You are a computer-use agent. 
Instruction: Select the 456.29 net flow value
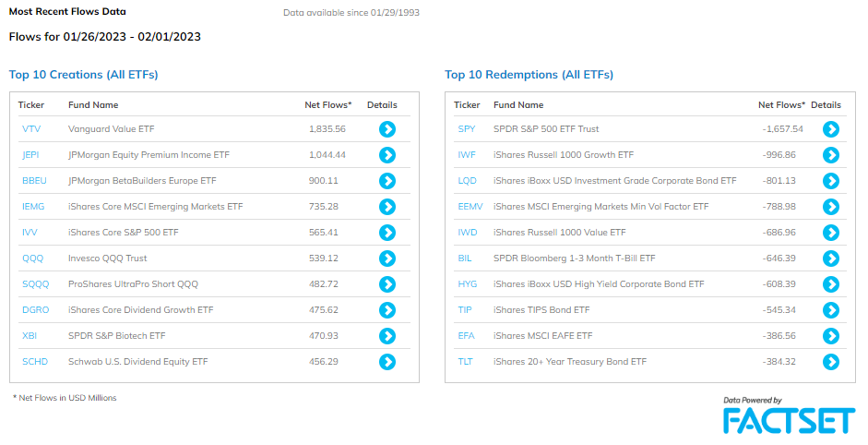click(323, 362)
